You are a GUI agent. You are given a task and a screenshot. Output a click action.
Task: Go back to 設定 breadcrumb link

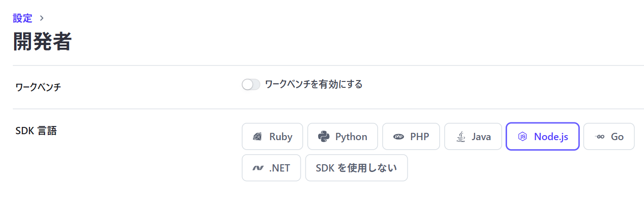click(23, 18)
